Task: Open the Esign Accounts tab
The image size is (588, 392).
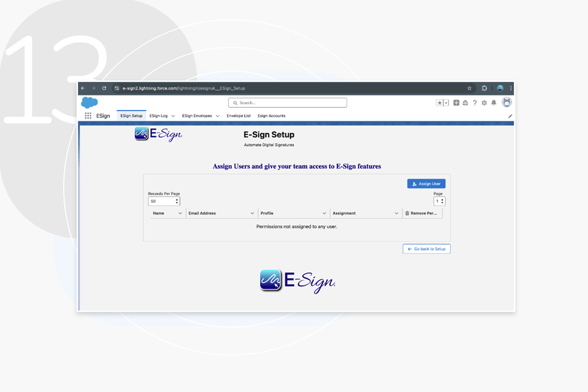Action: coord(271,116)
